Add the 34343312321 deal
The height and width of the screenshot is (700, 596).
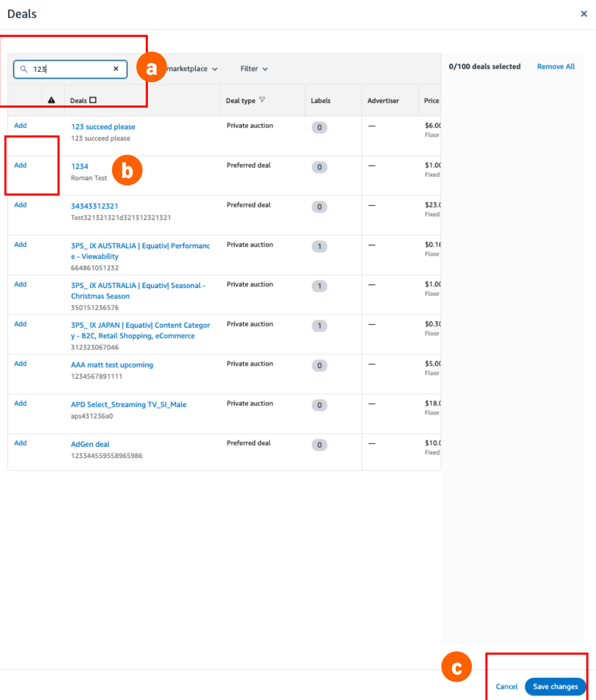coord(20,205)
